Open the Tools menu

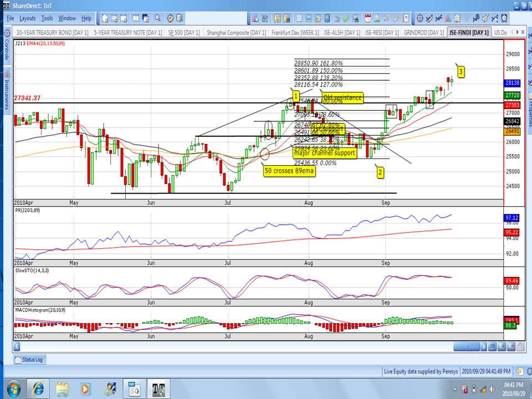pos(47,18)
